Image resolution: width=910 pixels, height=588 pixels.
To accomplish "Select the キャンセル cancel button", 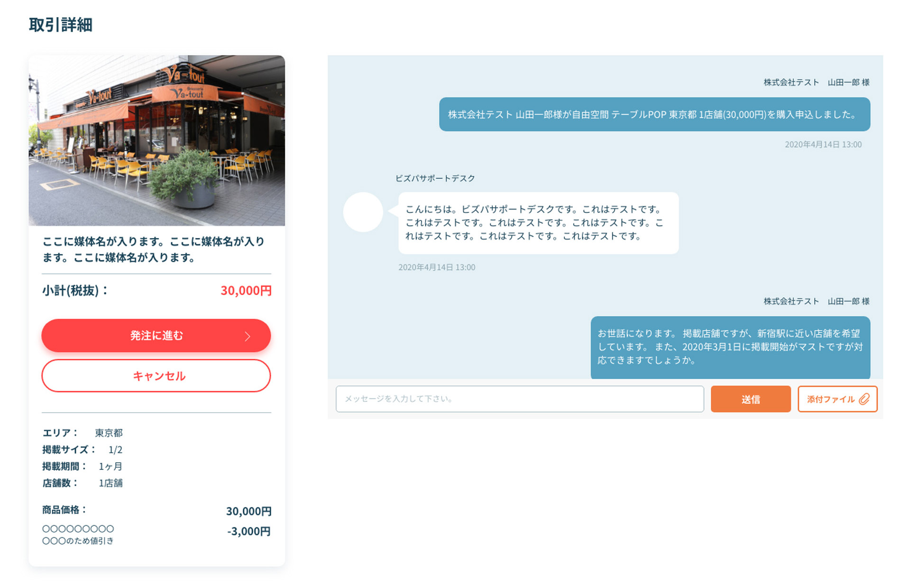I will tap(156, 376).
